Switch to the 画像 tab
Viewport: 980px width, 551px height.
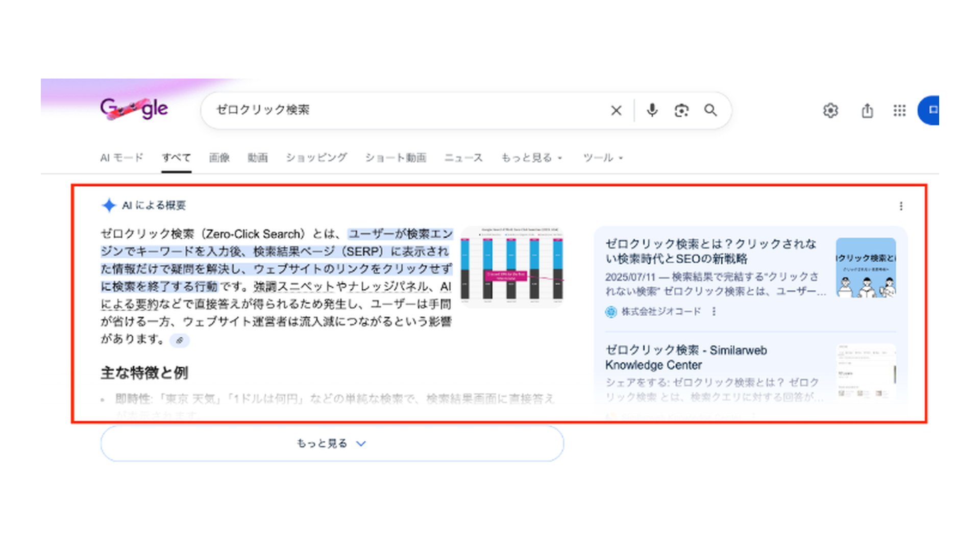click(219, 158)
